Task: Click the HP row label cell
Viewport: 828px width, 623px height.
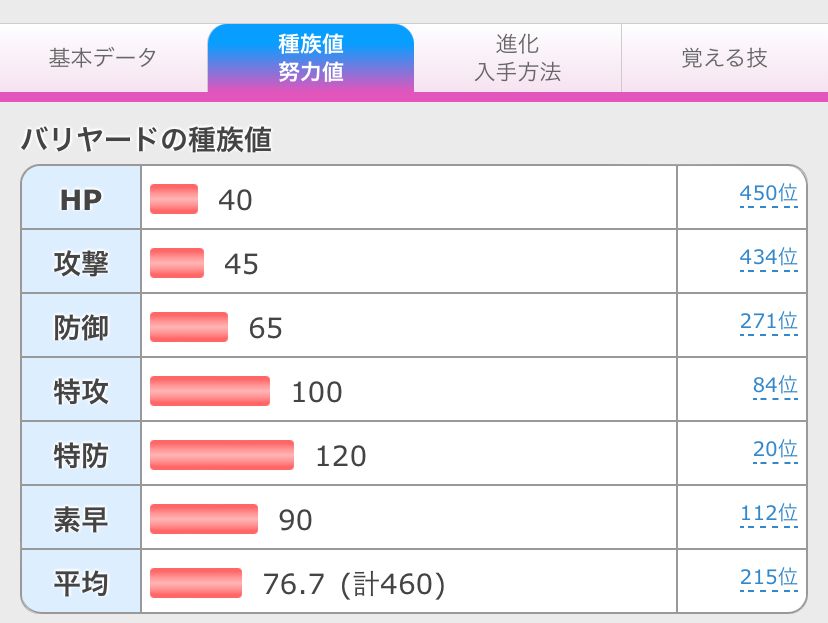Action: [81, 199]
